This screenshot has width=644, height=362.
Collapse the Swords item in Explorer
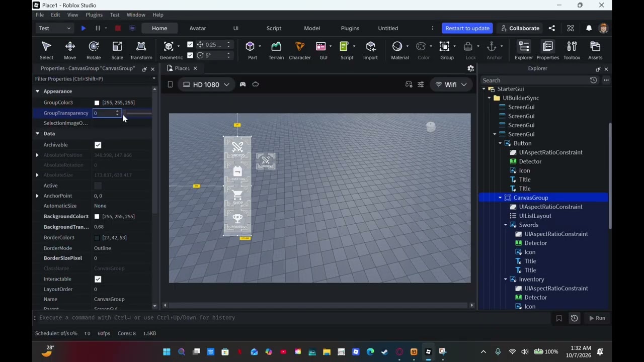[506, 225]
